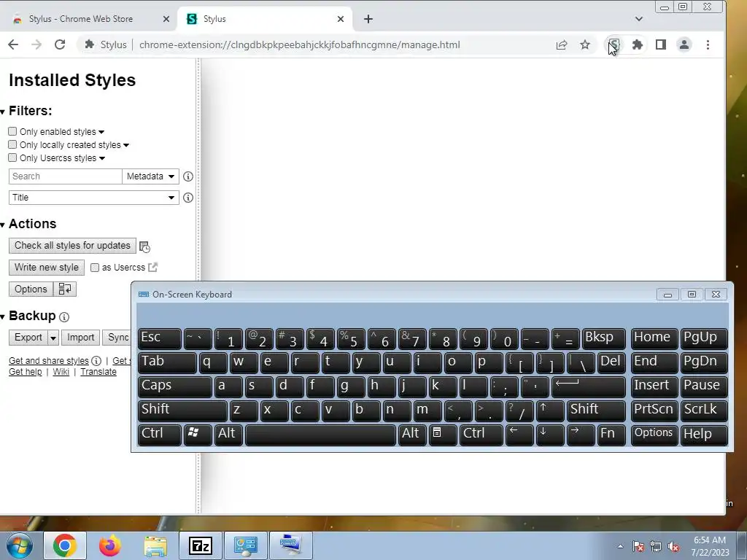Click the spacebar on On-Screen Keyboard
The height and width of the screenshot is (560, 747).
pyautogui.click(x=320, y=435)
